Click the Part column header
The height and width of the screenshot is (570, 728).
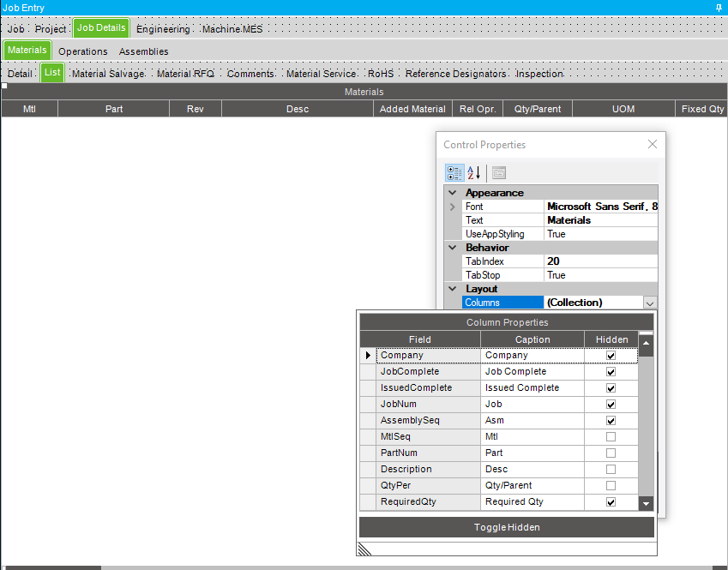[x=114, y=109]
